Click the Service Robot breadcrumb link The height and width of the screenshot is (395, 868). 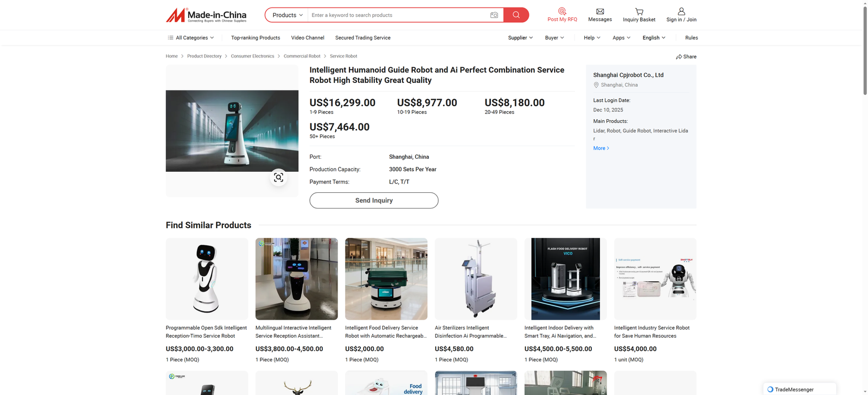[x=343, y=56]
